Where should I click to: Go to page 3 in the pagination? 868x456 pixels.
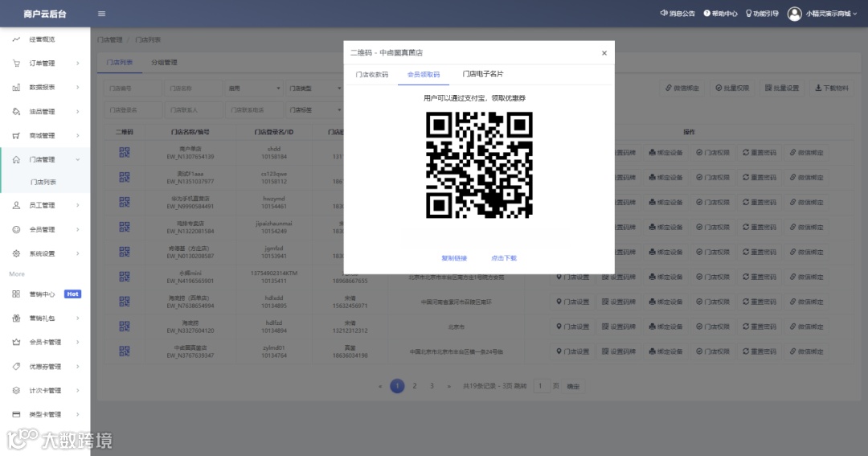(432, 386)
